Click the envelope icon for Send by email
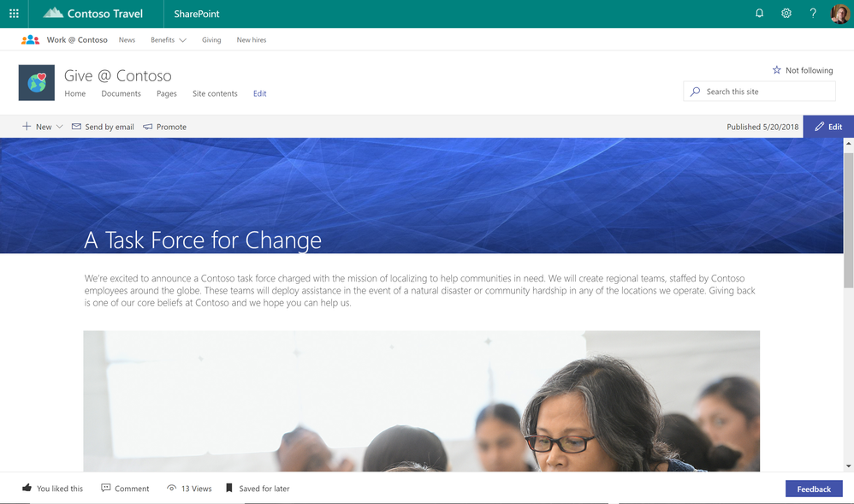This screenshot has height=504, width=854. point(76,127)
